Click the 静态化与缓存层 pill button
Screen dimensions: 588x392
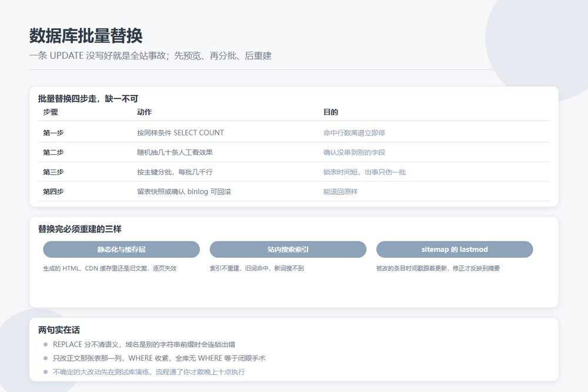click(121, 250)
